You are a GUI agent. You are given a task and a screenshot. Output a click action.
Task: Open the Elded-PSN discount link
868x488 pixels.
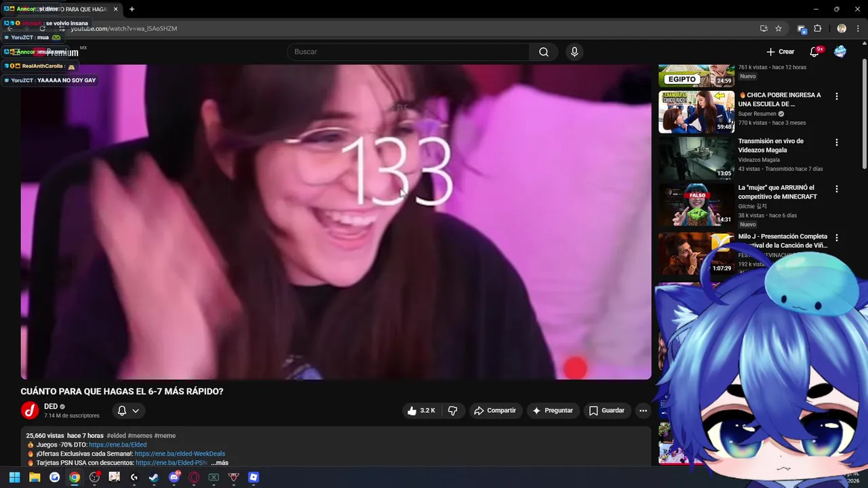pos(172,463)
